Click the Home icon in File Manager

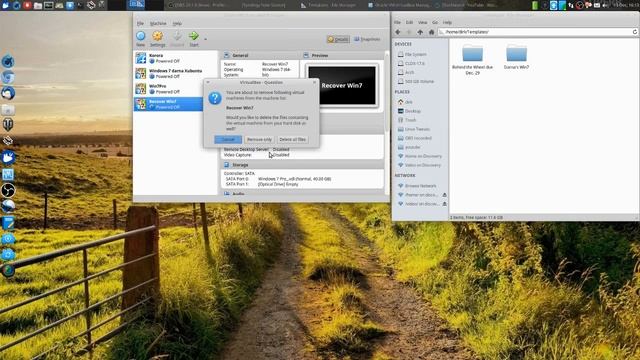point(431,32)
